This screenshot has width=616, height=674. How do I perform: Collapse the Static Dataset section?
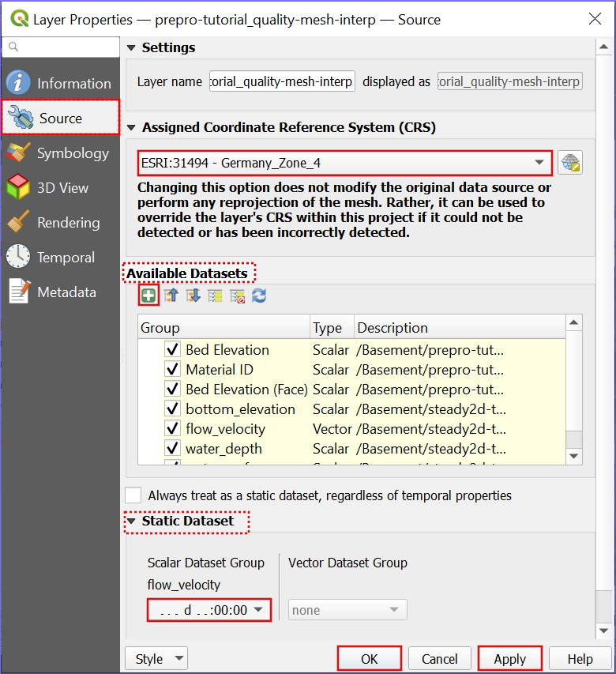tap(132, 522)
